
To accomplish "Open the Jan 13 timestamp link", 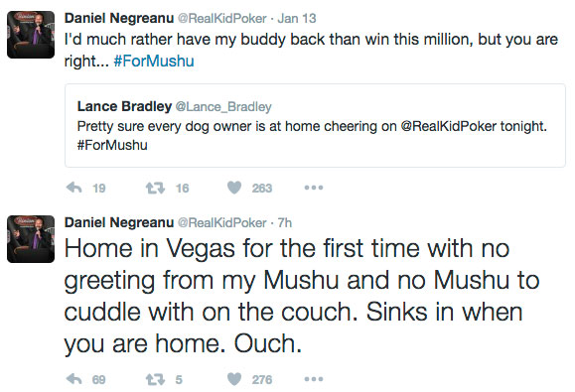I will [x=297, y=18].
